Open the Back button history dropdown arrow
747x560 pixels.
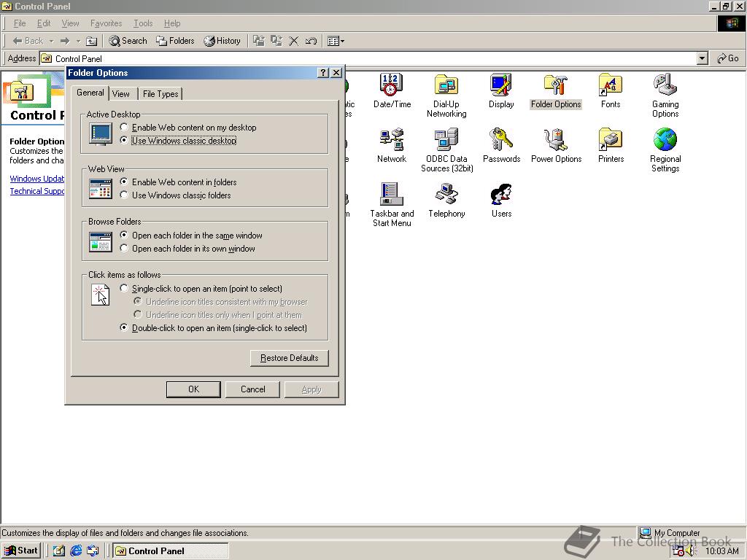click(52, 41)
